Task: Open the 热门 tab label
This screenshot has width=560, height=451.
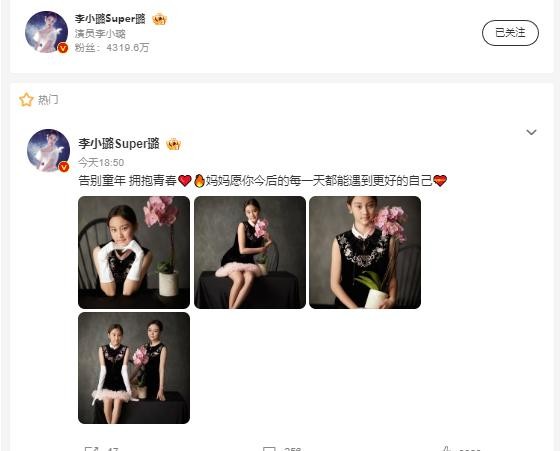Action: pyautogui.click(x=48, y=100)
